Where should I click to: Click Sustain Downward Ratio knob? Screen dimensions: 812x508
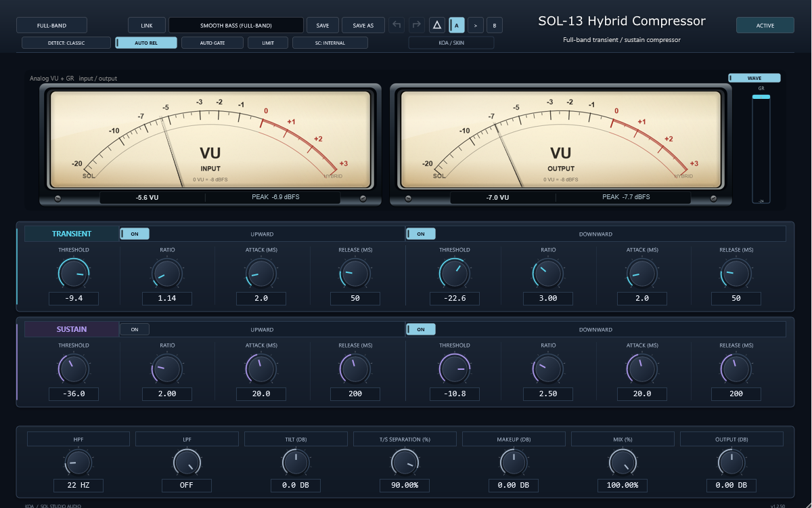[548, 369]
